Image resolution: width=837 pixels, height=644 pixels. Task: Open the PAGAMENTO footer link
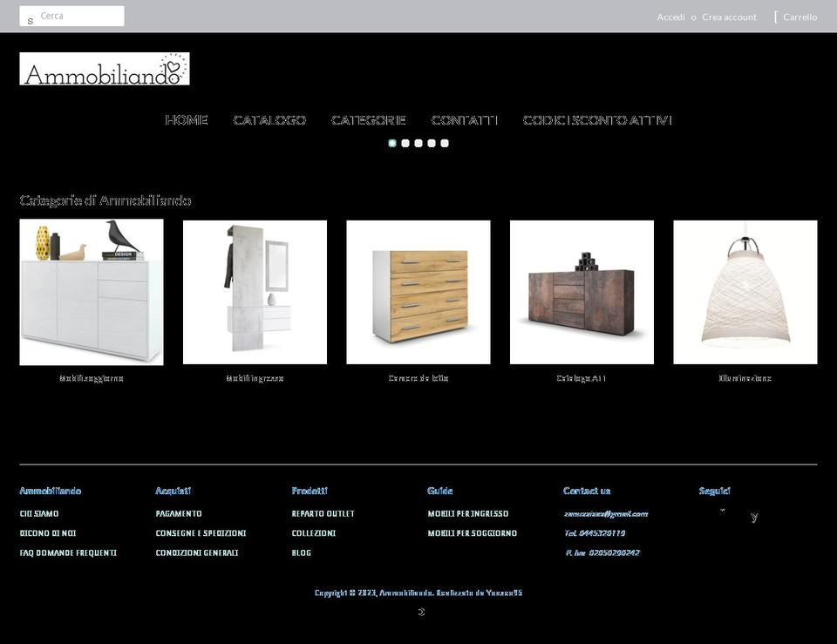[179, 514]
